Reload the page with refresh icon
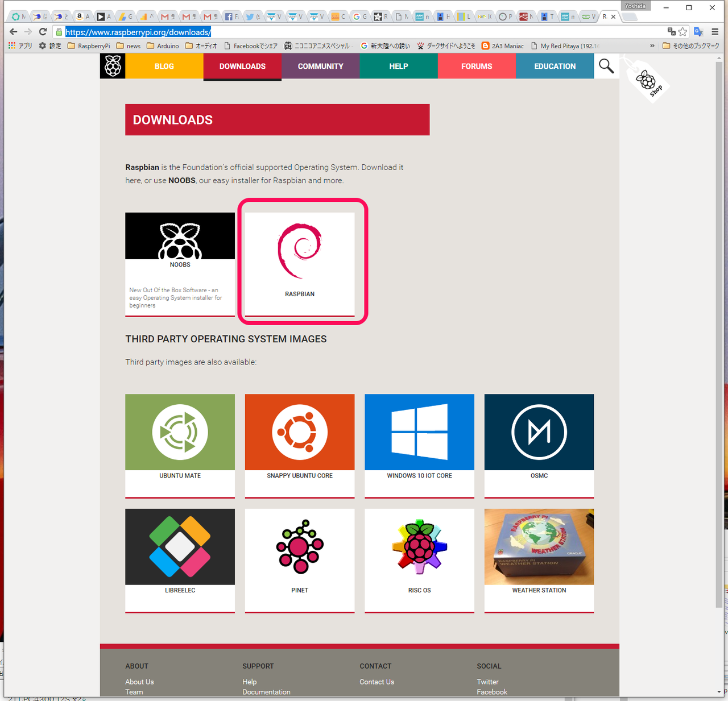The image size is (728, 701). coord(43,32)
